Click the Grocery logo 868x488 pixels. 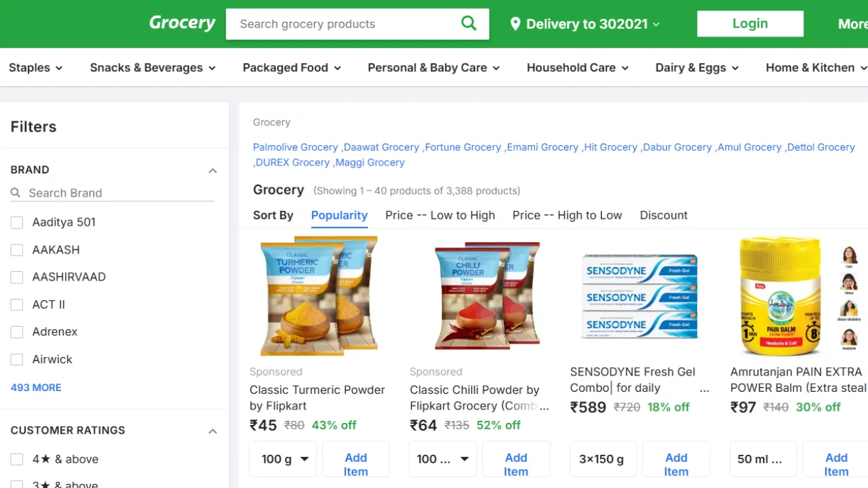click(181, 22)
